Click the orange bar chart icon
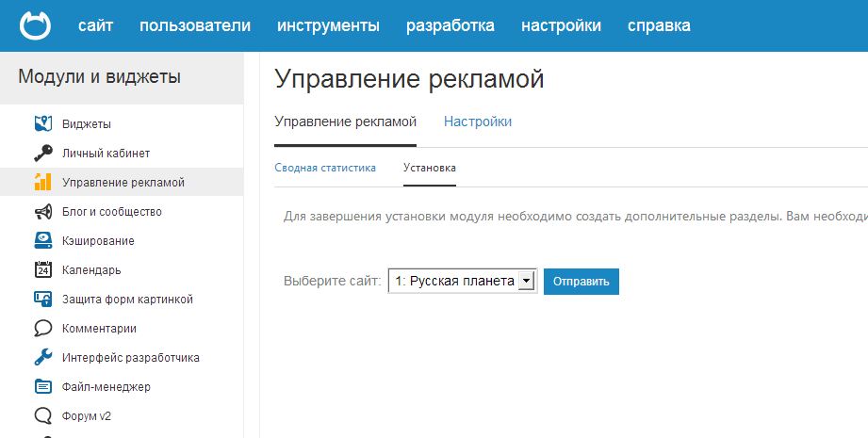The image size is (868, 438). pos(43,182)
